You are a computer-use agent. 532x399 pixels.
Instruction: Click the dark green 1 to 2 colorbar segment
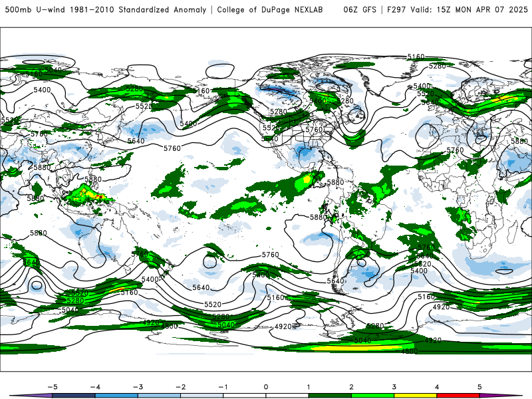click(x=330, y=396)
